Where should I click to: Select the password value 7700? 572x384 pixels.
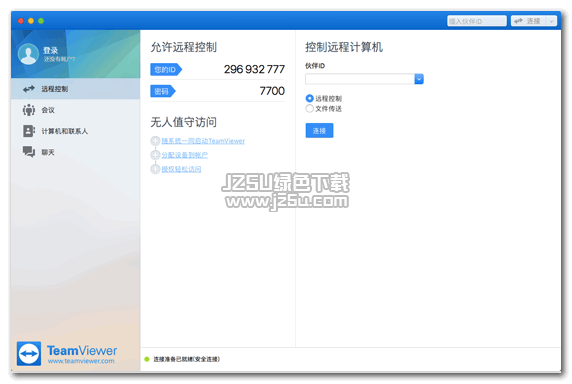(x=272, y=91)
